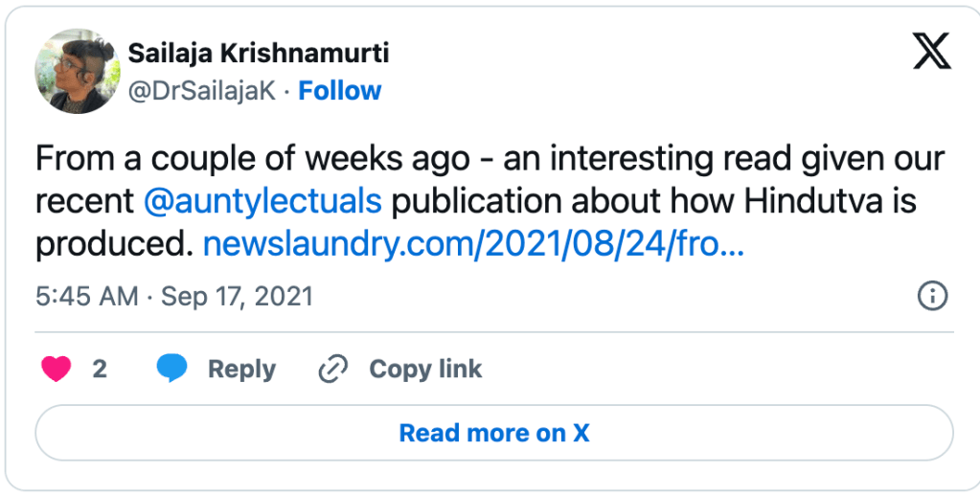Click the Sep 17, 2021 date text
This screenshot has height=495, width=980.
pos(237,297)
